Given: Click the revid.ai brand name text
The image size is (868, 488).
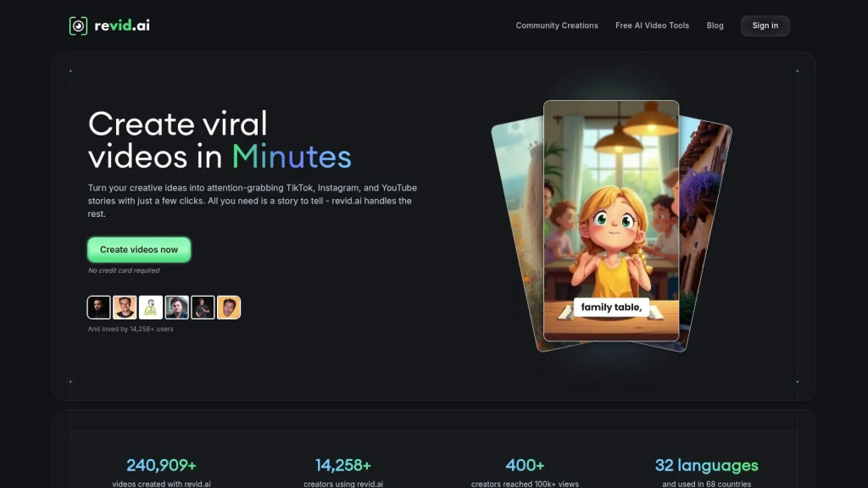Looking at the screenshot, I should click(x=122, y=25).
